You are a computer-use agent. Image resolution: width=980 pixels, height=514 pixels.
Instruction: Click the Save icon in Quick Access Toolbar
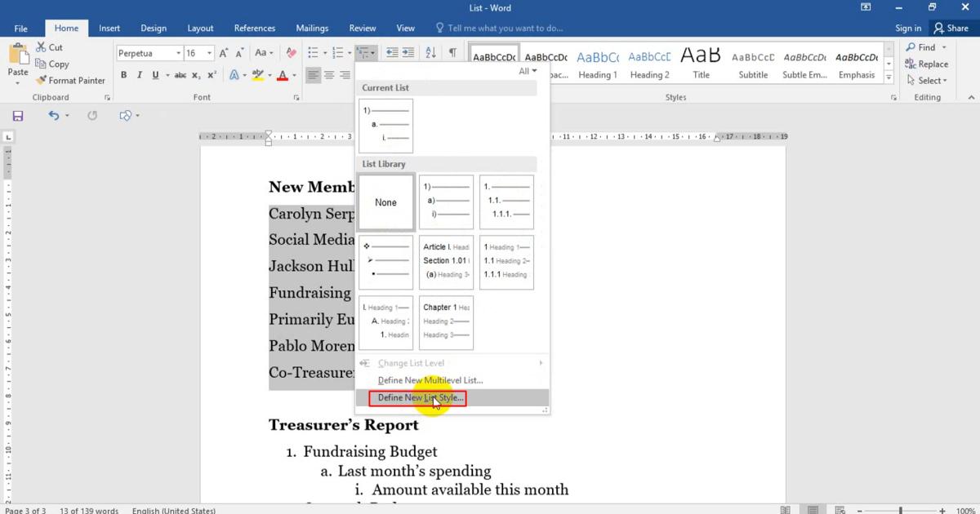(x=17, y=115)
